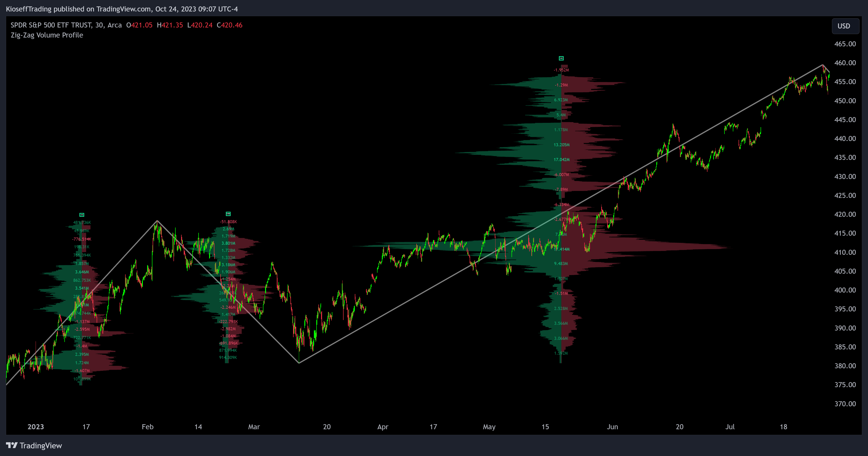Image resolution: width=868 pixels, height=456 pixels.
Task: Click the 9.483M volume delta label
Action: [x=561, y=264]
